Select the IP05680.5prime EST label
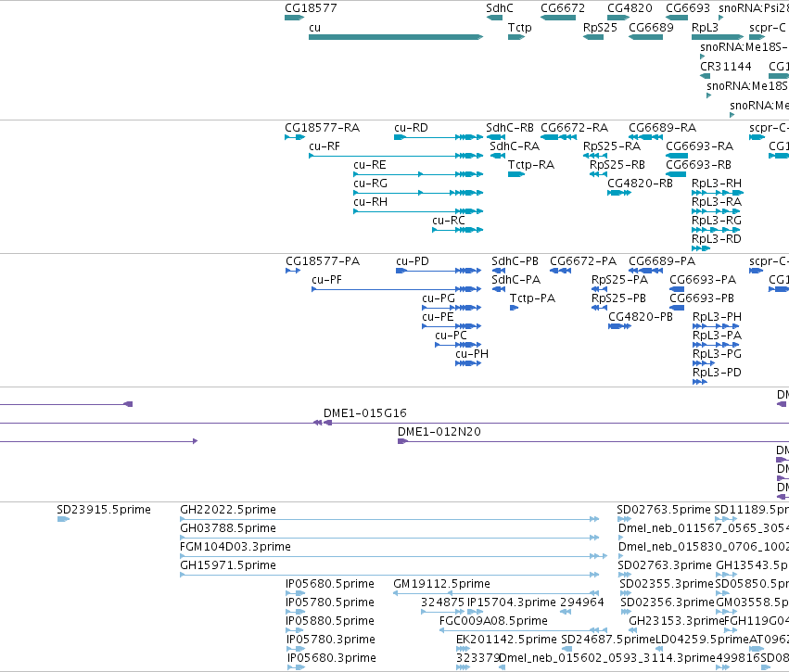Screen dimensions: 789x672 click(x=329, y=585)
